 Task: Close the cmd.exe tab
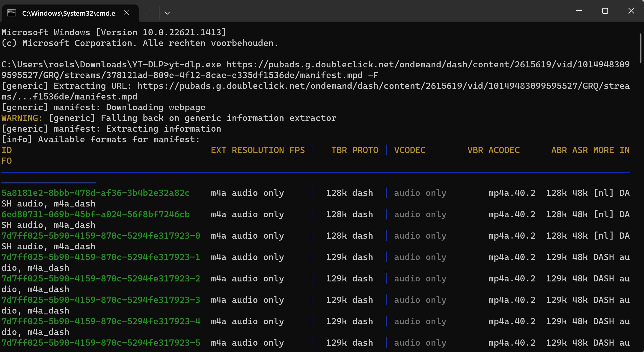coord(127,13)
